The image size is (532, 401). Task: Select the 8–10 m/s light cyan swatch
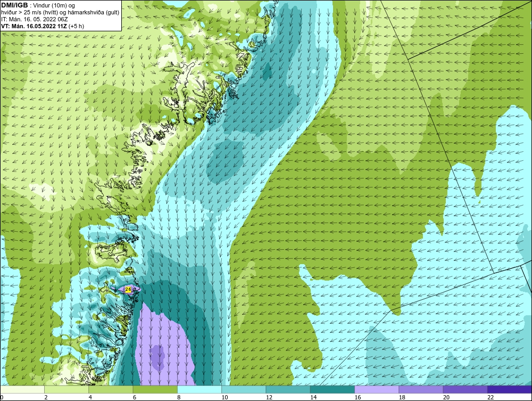(x=199, y=389)
